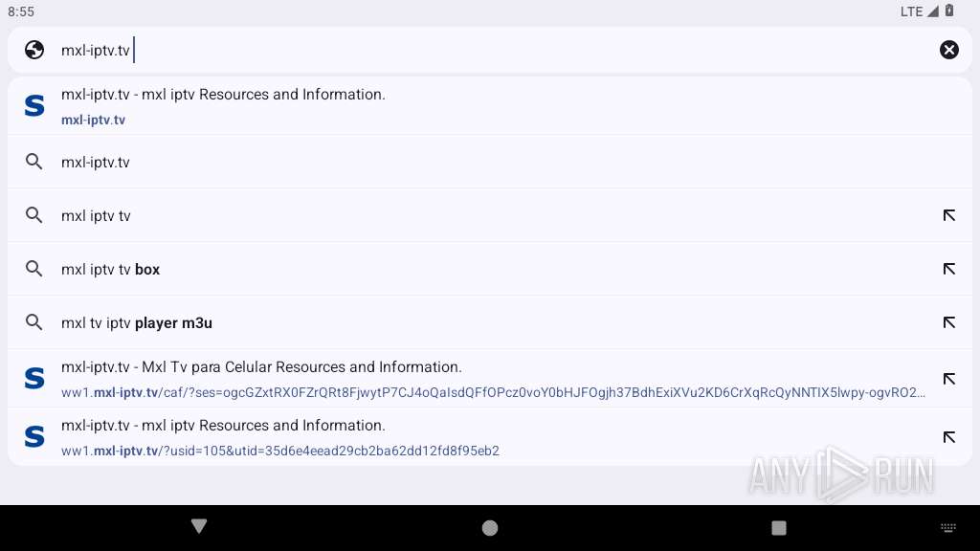Click the magnifier icon beside 'mxl-iptv.tv' suggestion
The image size is (980, 551).
[34, 162]
